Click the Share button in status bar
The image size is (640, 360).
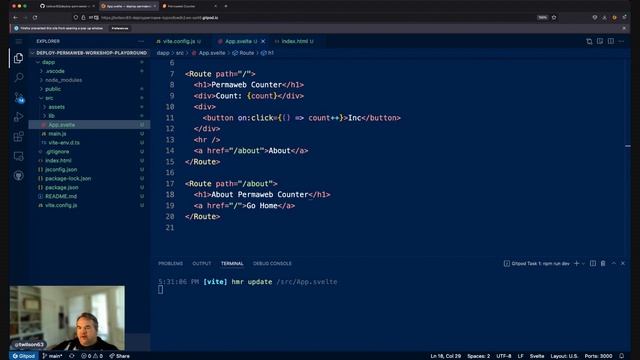point(120,356)
